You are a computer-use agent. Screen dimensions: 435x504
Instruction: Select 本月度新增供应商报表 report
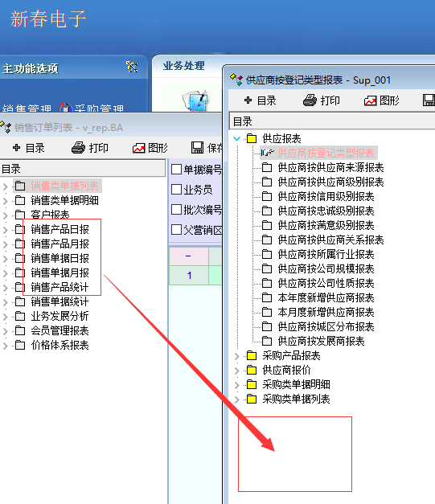326,312
